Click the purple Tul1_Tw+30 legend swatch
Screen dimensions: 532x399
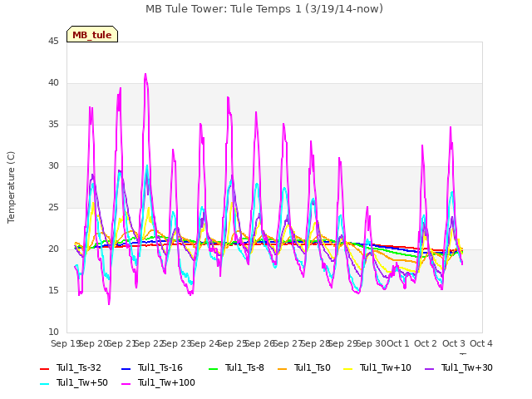(x=430, y=368)
